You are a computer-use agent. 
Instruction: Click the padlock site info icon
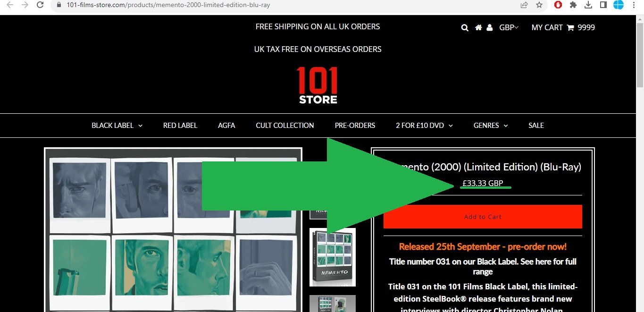tap(59, 5)
